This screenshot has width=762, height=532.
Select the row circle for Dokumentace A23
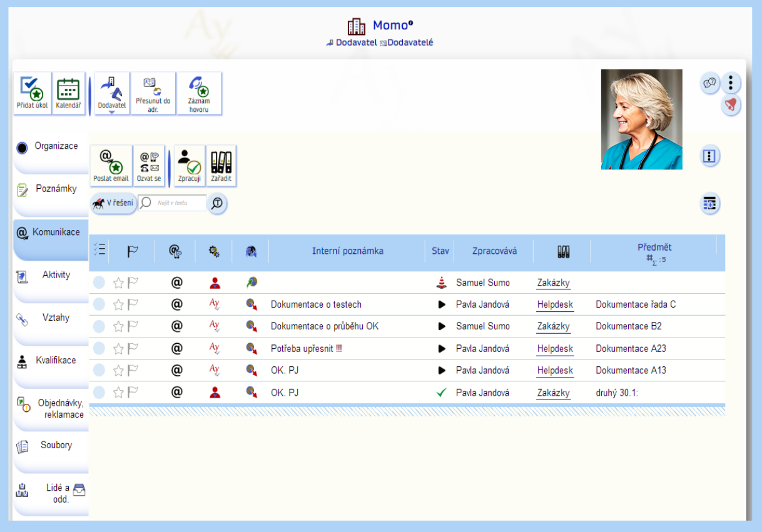[99, 349]
